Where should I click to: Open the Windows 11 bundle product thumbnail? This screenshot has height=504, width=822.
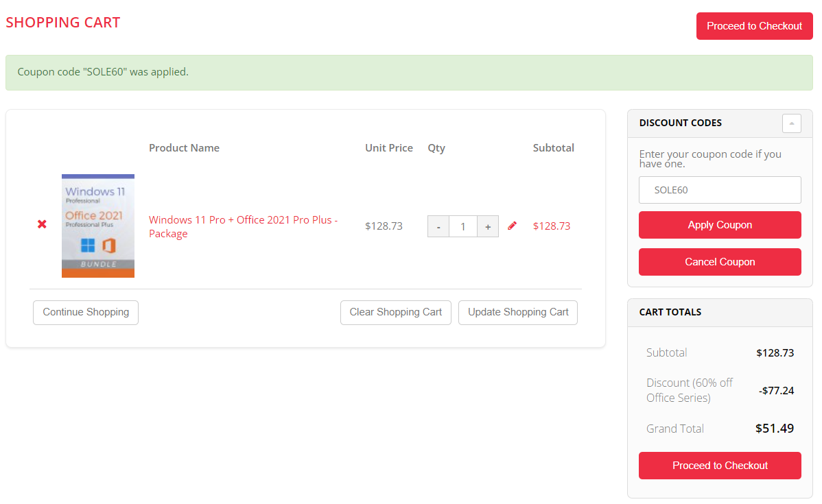pyautogui.click(x=98, y=226)
